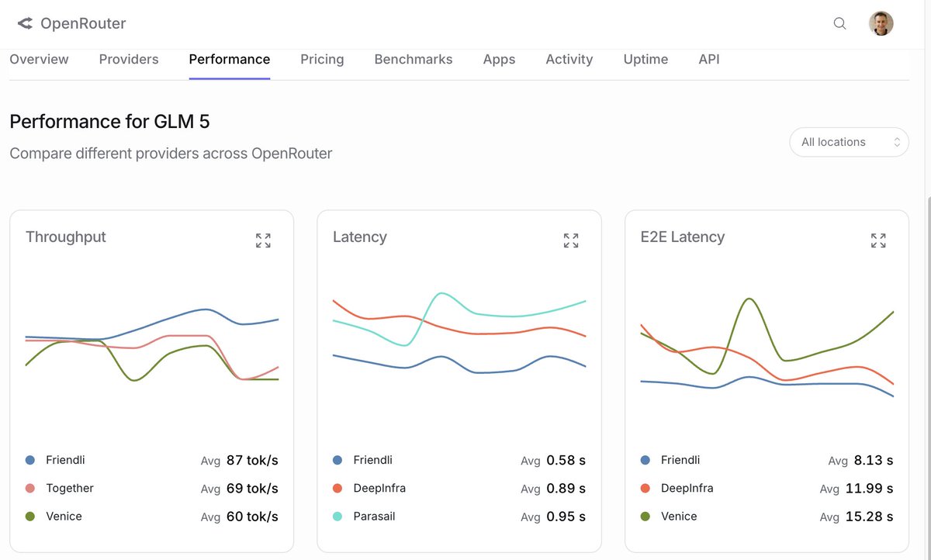931x560 pixels.
Task: Select DeepInfra label in Latency legend
Action: pos(379,488)
